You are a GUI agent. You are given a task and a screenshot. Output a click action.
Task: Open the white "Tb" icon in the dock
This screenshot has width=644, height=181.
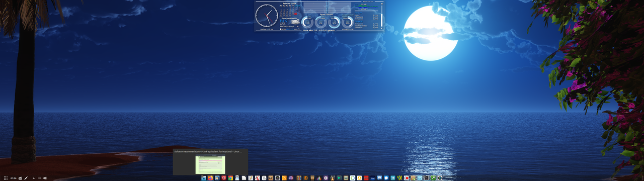[x=264, y=178]
